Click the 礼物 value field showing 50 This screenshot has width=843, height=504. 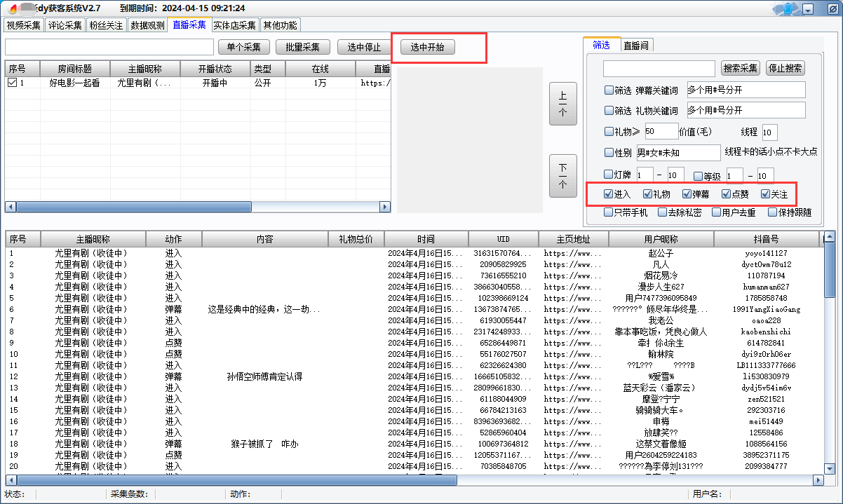(x=661, y=131)
